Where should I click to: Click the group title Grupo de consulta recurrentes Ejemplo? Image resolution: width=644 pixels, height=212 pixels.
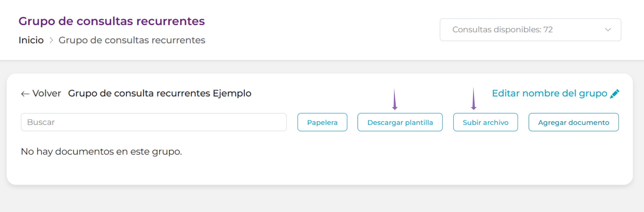tap(160, 93)
